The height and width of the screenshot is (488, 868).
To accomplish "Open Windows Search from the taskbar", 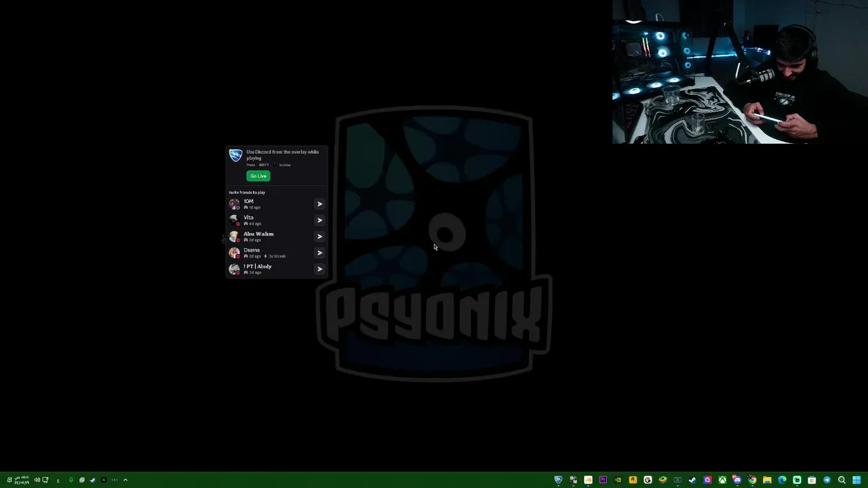I will point(842,480).
